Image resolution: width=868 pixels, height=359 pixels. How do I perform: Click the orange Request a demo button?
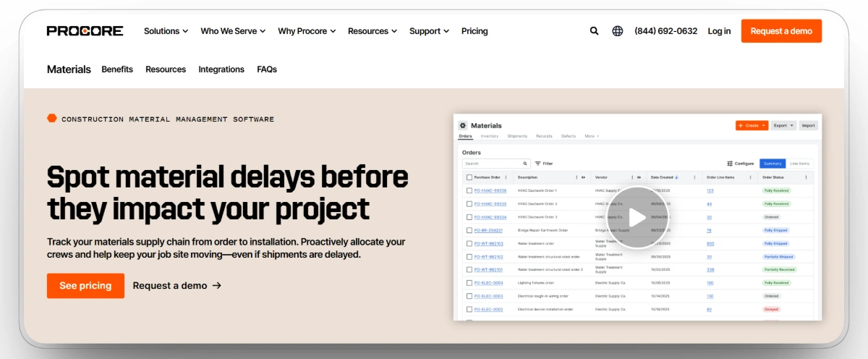pos(781,31)
